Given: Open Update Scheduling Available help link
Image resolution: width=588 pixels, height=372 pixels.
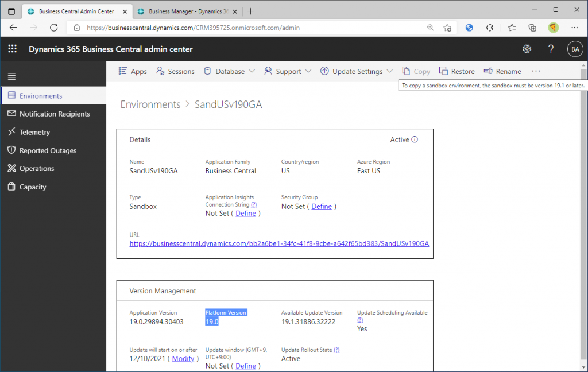Looking at the screenshot, I should coord(360,320).
